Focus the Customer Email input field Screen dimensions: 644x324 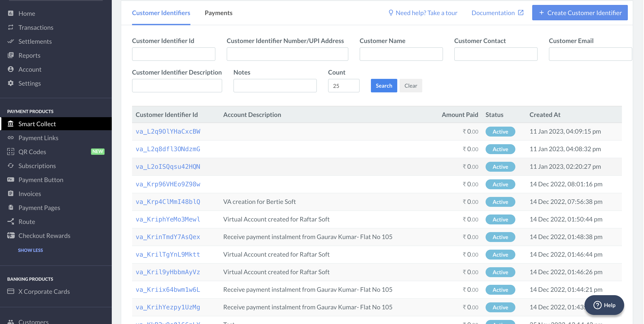coord(590,54)
